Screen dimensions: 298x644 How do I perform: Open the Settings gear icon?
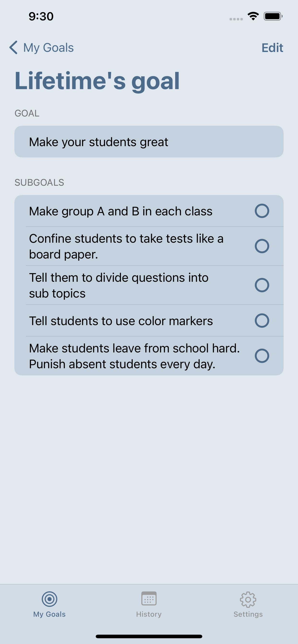pyautogui.click(x=248, y=599)
